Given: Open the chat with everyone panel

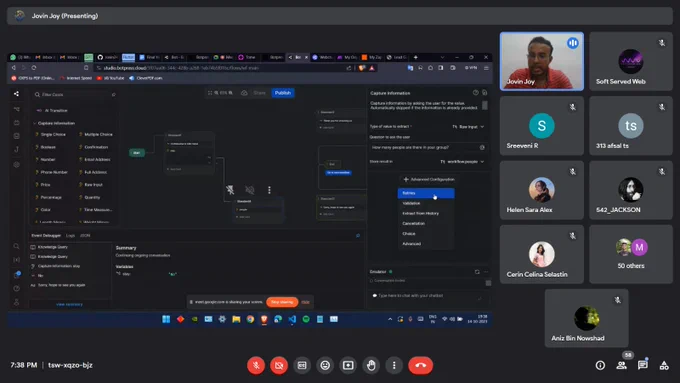Looking at the screenshot, I should (643, 365).
